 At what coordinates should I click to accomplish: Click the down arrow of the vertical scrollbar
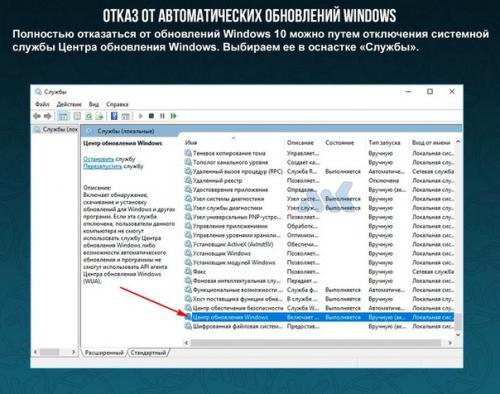[458, 335]
